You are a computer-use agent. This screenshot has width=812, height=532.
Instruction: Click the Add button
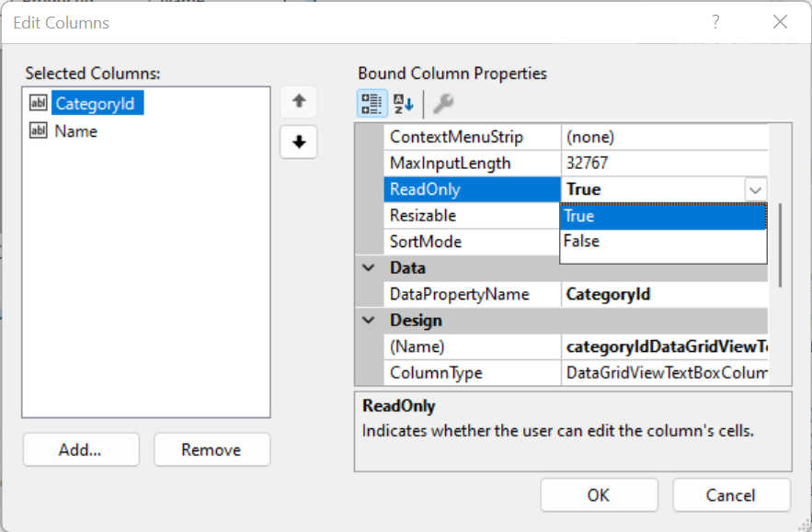(80, 449)
